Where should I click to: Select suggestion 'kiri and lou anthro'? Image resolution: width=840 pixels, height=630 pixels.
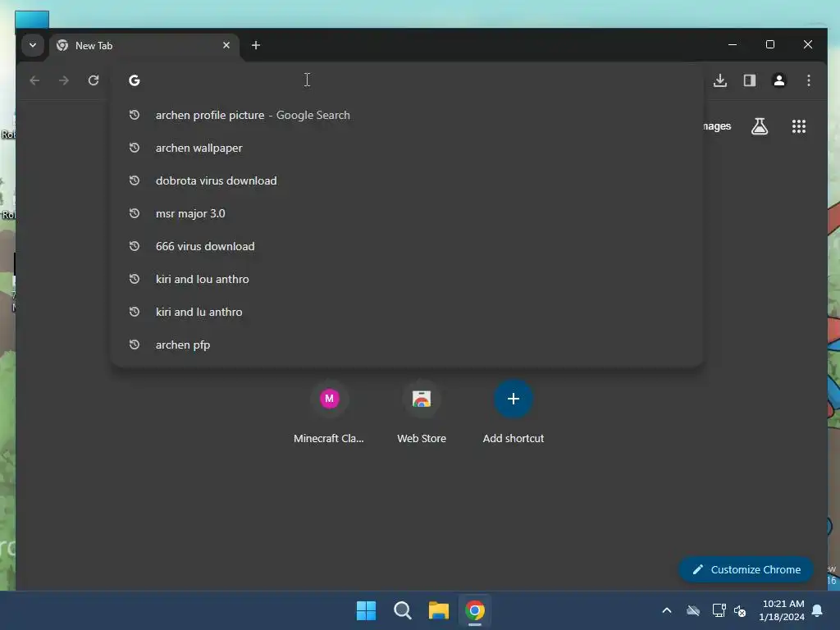407,279
